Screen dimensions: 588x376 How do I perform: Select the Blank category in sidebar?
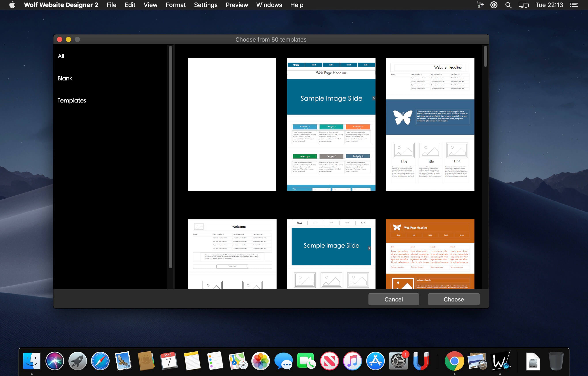point(65,78)
